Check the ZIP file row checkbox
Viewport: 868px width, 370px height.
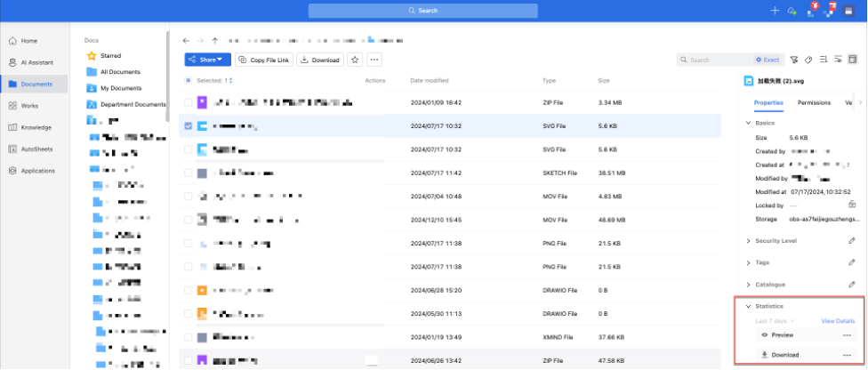188,103
